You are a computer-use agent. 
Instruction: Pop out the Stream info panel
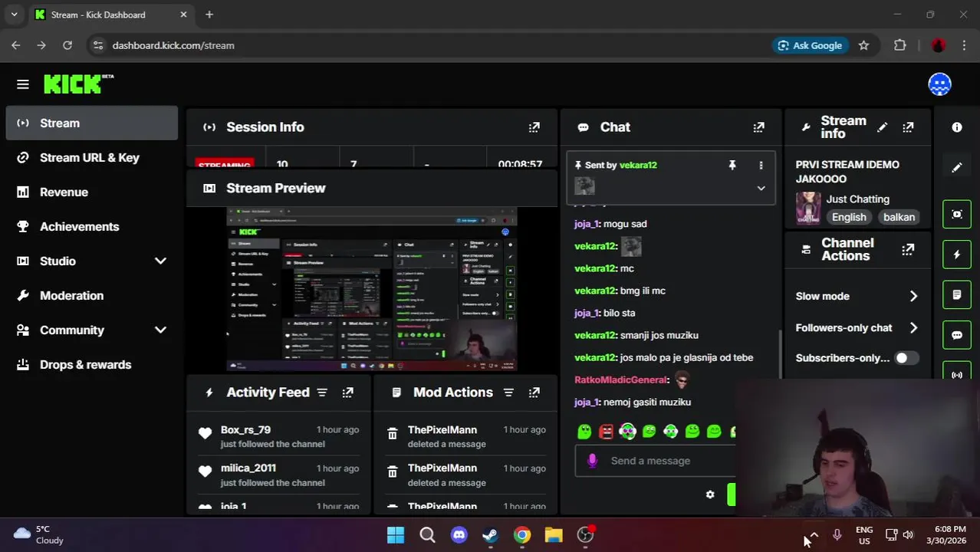[x=908, y=127]
